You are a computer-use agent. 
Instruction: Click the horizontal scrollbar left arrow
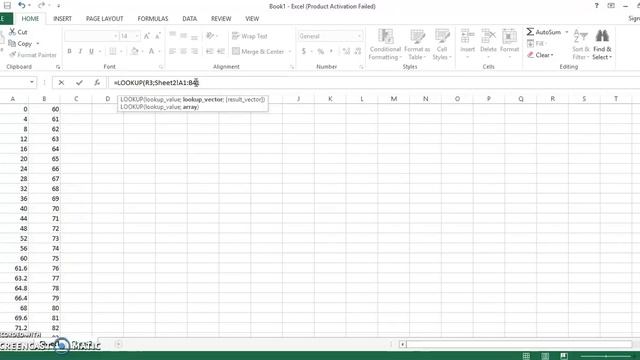tap(402, 344)
